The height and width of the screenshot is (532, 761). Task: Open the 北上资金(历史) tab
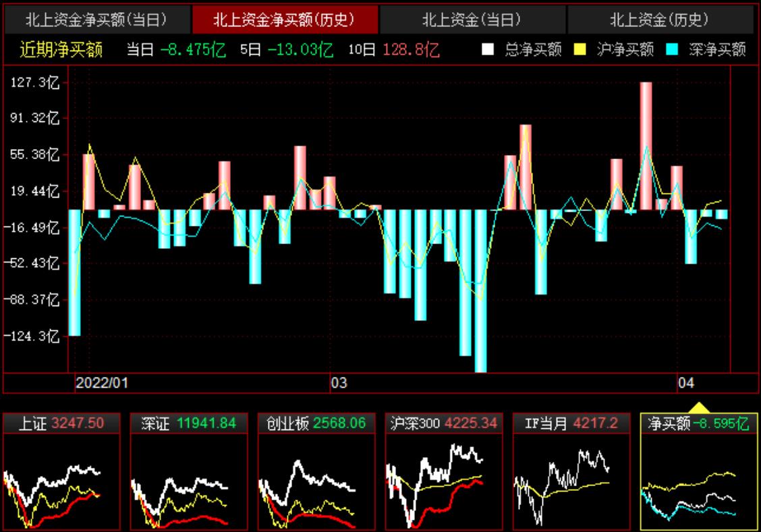click(x=659, y=20)
